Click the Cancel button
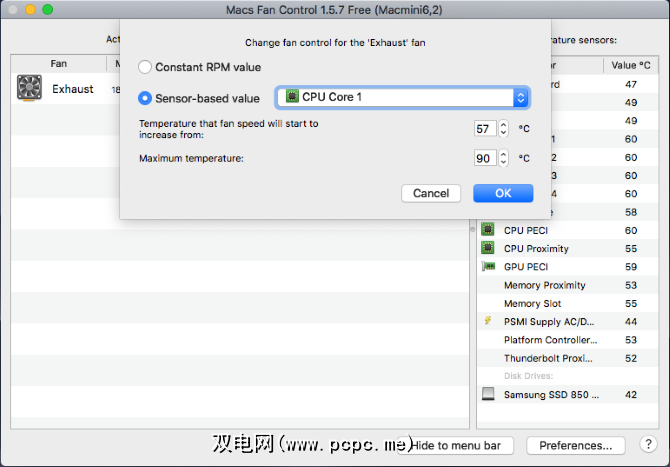Viewport: 670px width, 467px height. coord(431,193)
